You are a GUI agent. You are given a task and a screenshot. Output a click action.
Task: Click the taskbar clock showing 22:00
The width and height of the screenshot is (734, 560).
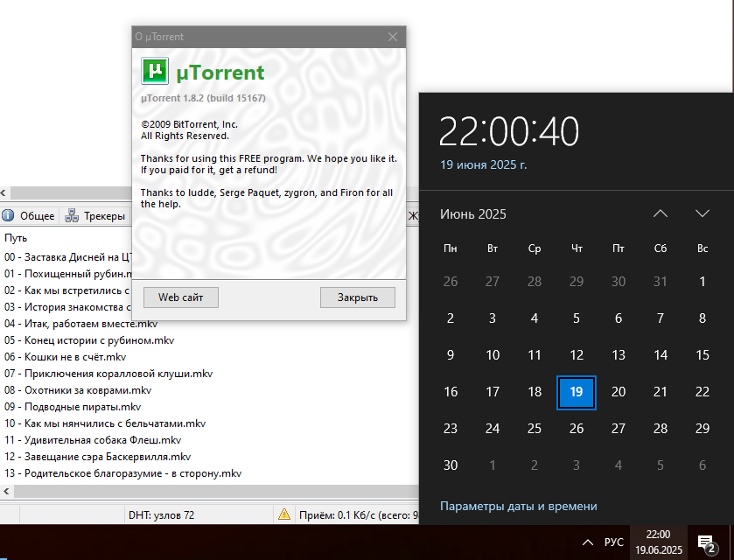click(658, 542)
